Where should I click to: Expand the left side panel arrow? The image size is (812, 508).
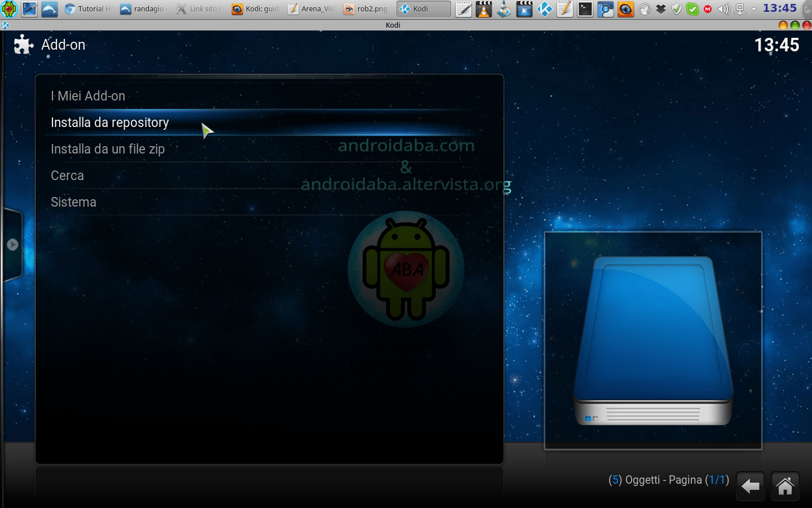click(x=12, y=244)
